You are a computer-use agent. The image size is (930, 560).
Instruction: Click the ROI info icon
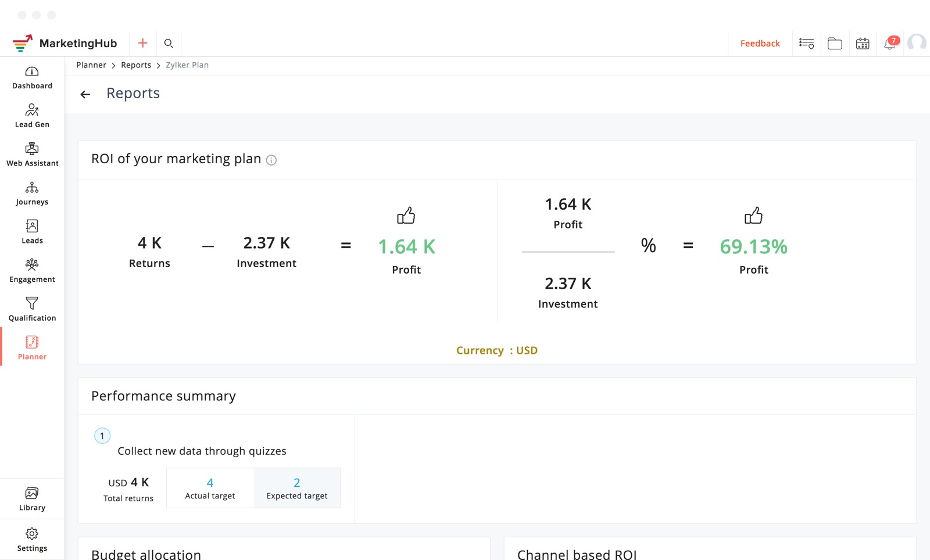tap(271, 160)
